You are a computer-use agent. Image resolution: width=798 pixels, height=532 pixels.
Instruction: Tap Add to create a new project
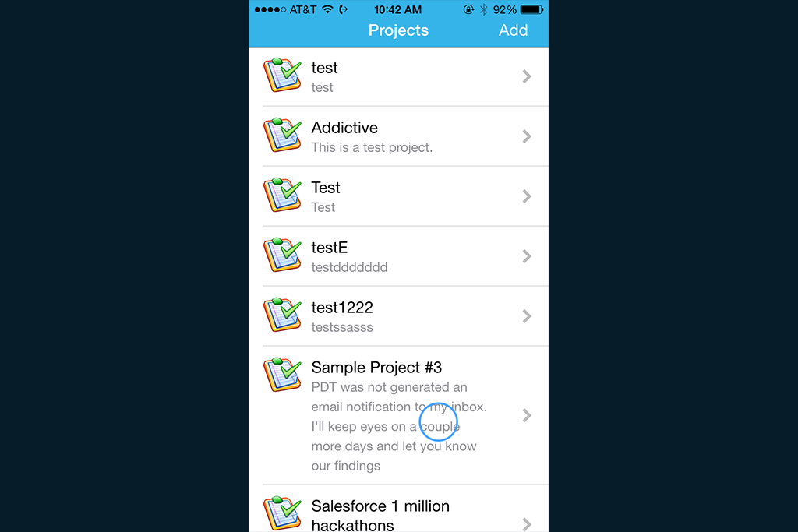pyautogui.click(x=513, y=30)
